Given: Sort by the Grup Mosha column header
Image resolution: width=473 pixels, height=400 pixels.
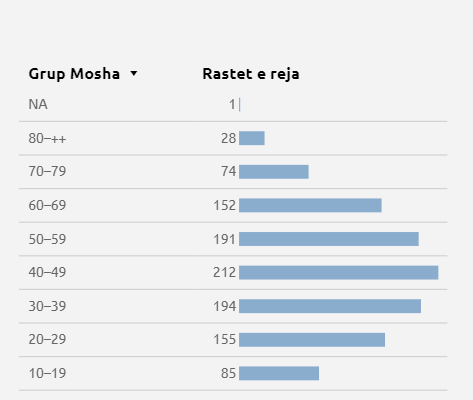Looking at the screenshot, I should pos(74,74).
